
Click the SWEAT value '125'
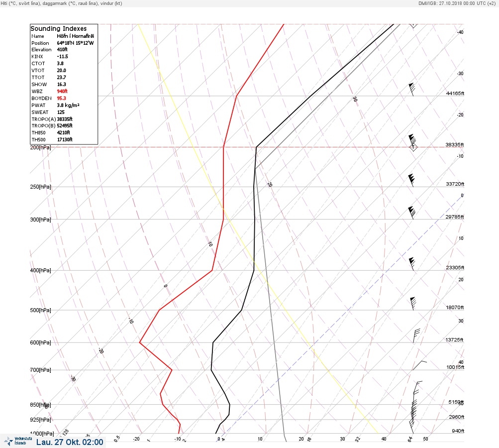(x=61, y=112)
